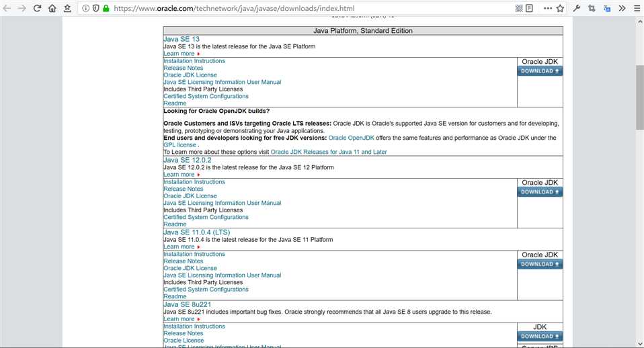Open the Java SE 13 heading link
This screenshot has height=348, width=644.
[181, 39]
